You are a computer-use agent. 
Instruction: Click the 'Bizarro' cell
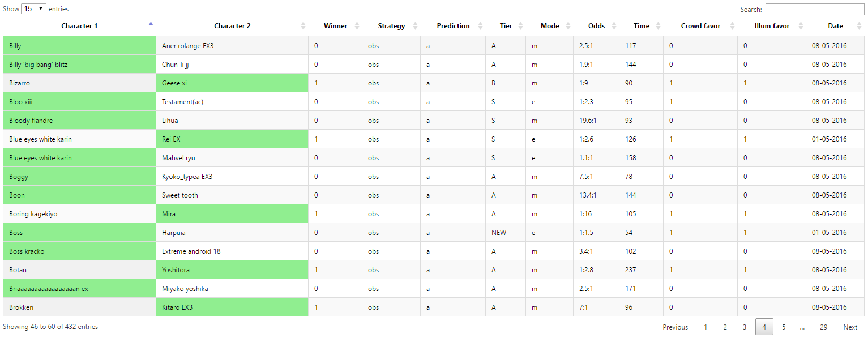tap(79, 83)
